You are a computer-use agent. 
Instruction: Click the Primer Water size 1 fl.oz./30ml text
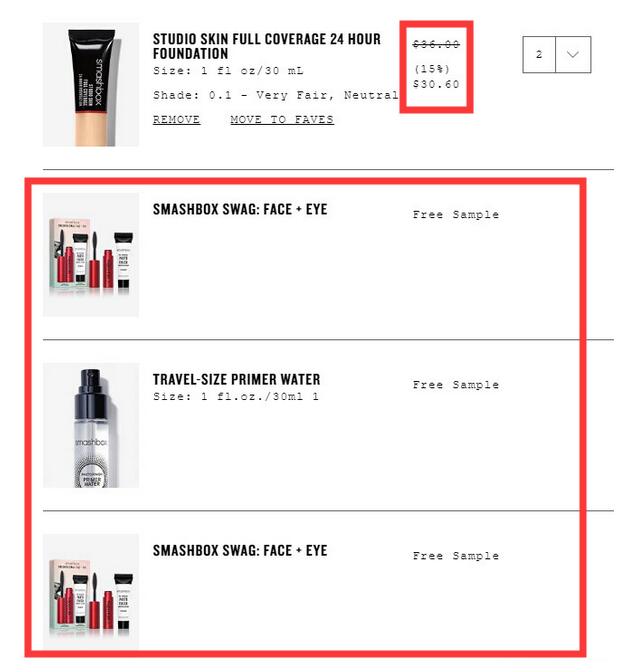236,396
